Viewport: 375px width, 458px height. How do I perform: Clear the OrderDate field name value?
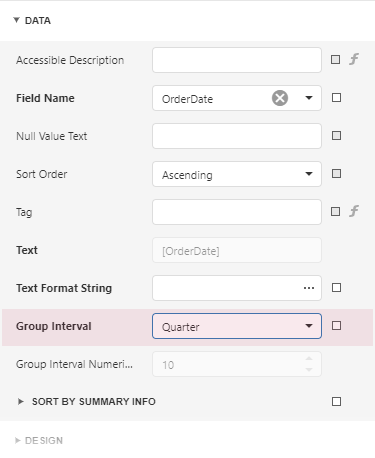[x=280, y=98]
